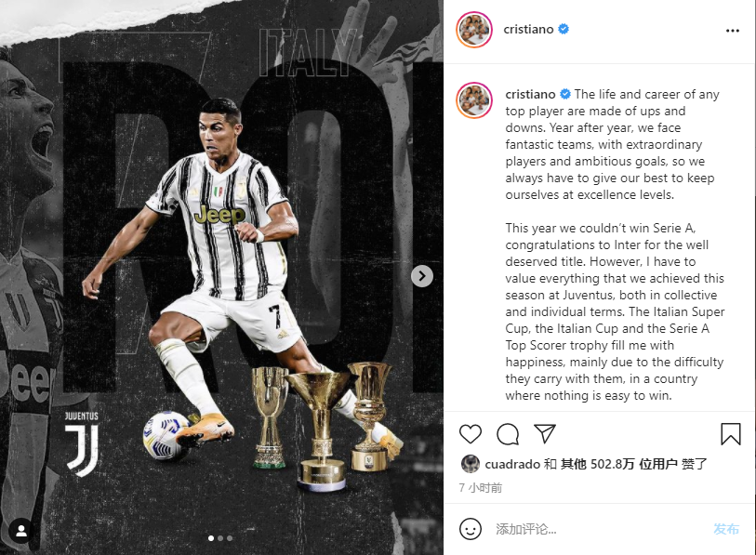Save post with the bookmark icon

[731, 433]
